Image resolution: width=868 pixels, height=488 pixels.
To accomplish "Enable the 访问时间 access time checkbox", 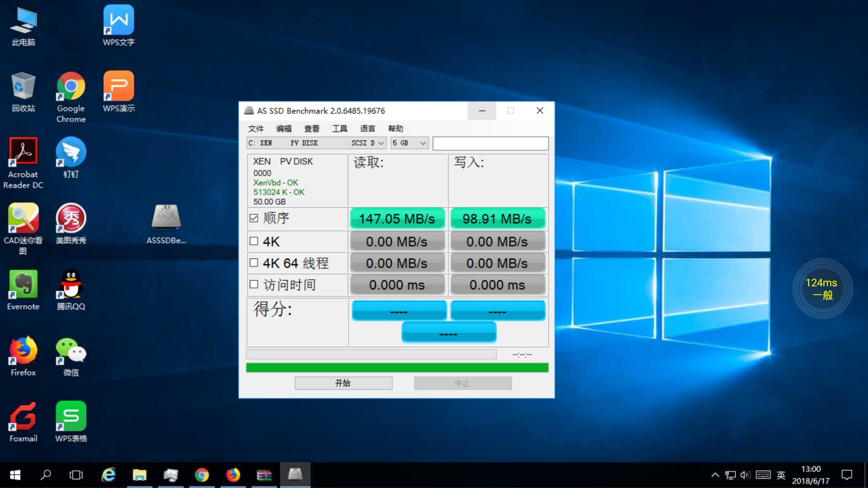I will (x=254, y=284).
